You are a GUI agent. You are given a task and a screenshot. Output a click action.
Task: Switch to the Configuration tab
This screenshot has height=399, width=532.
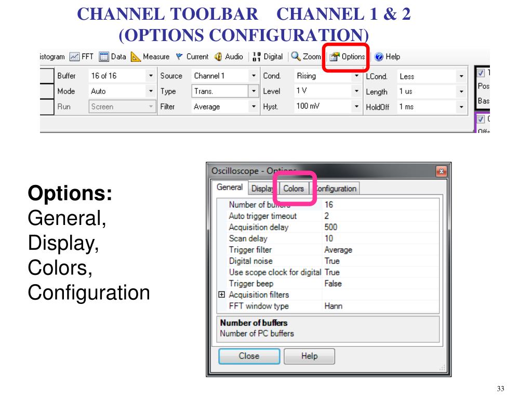pos(335,189)
